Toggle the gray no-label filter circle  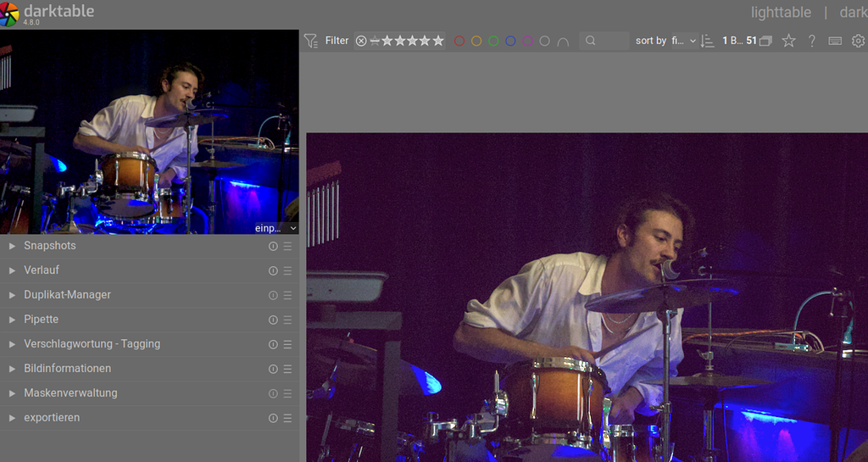pos(545,41)
